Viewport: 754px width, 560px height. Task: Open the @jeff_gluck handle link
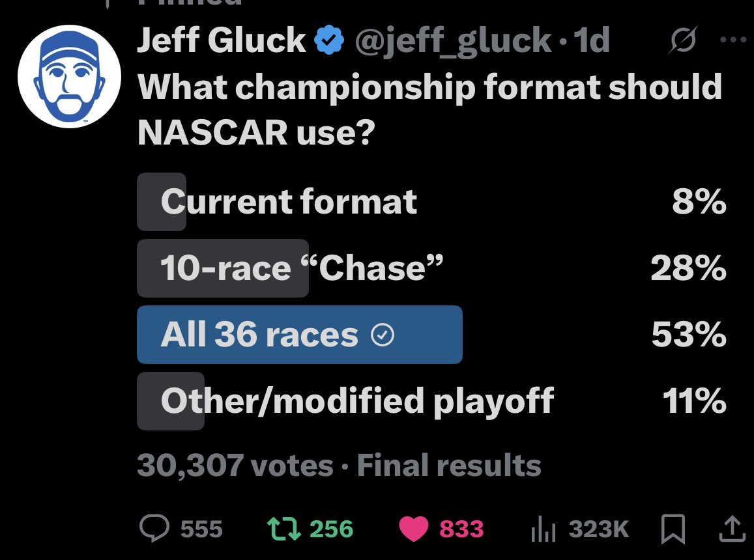[454, 42]
